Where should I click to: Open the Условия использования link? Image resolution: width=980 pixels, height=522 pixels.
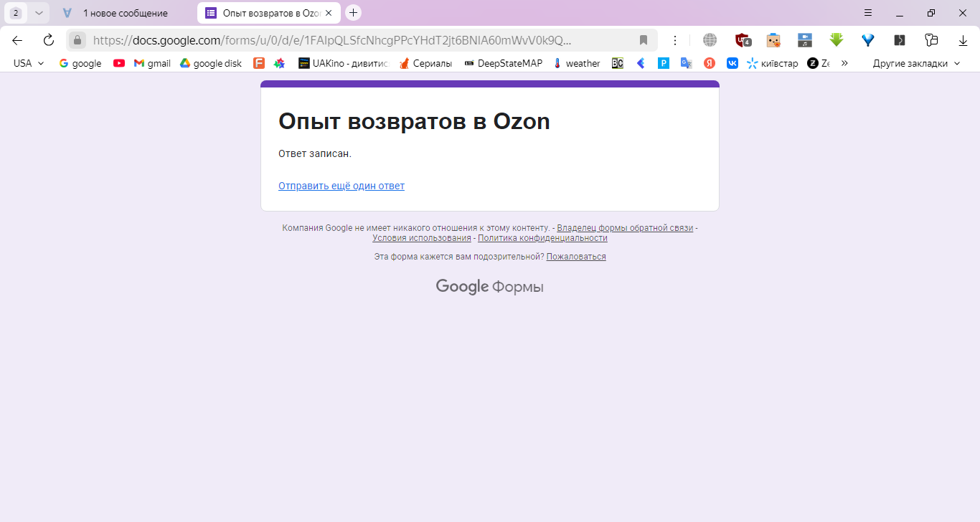422,238
